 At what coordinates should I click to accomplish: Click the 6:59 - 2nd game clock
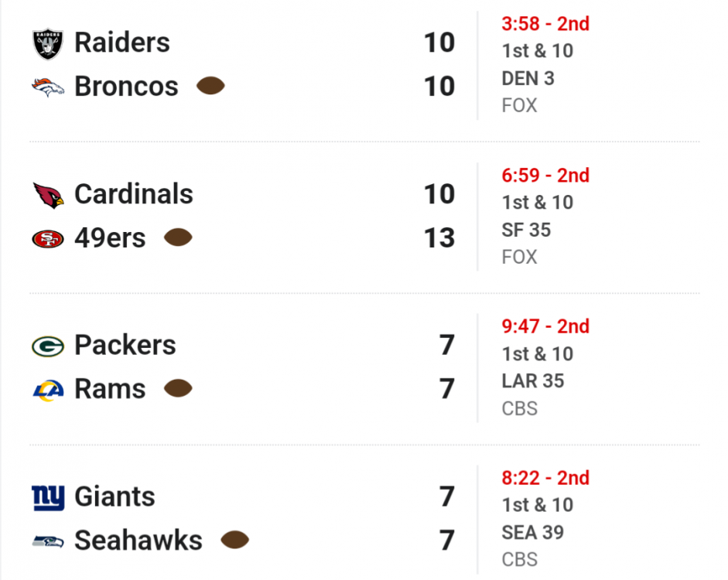click(545, 176)
